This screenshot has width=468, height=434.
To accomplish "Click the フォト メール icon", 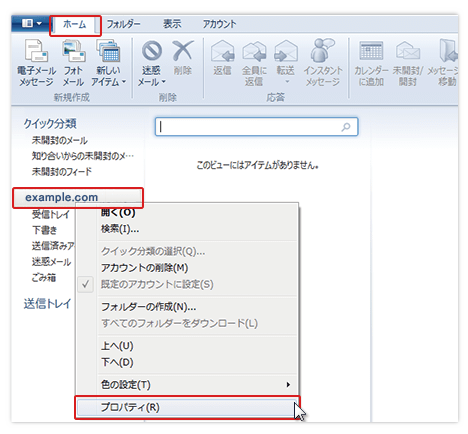I will [x=73, y=62].
